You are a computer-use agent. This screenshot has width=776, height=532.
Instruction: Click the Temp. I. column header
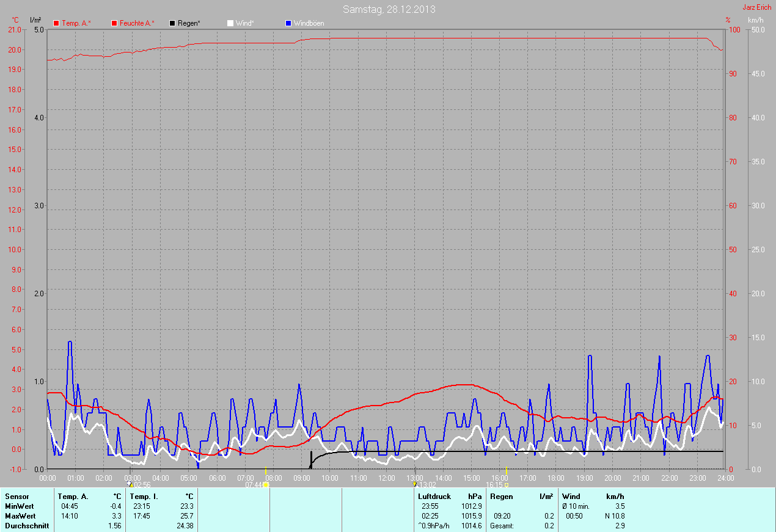coord(143,497)
